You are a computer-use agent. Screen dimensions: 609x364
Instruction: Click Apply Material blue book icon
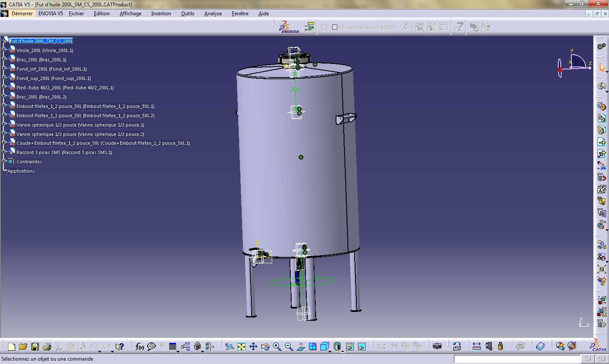point(540,347)
